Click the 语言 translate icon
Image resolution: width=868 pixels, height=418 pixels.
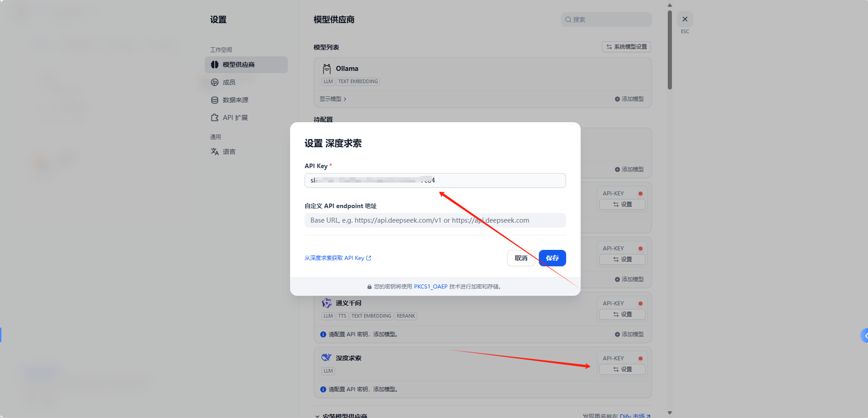pos(215,152)
